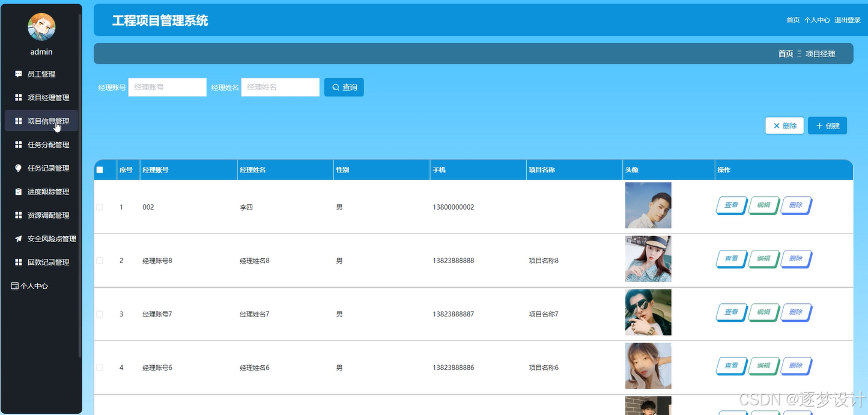Image resolution: width=868 pixels, height=415 pixels.
Task: Click the grid icon beside 回款记录管理
Action: (x=18, y=262)
